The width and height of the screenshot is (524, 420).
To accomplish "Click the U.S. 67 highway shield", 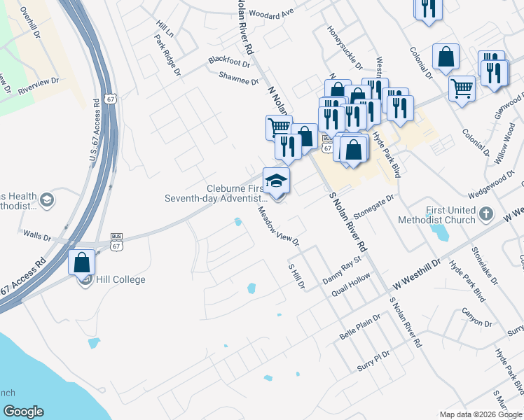I will 110,98.
